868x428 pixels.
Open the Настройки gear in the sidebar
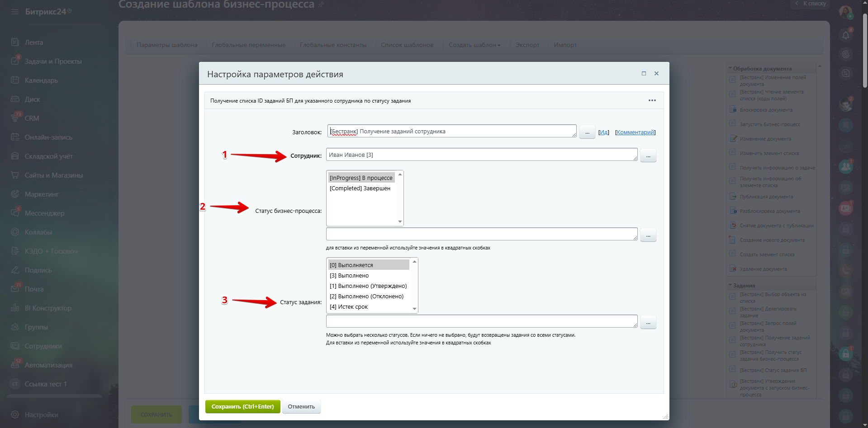[15, 414]
